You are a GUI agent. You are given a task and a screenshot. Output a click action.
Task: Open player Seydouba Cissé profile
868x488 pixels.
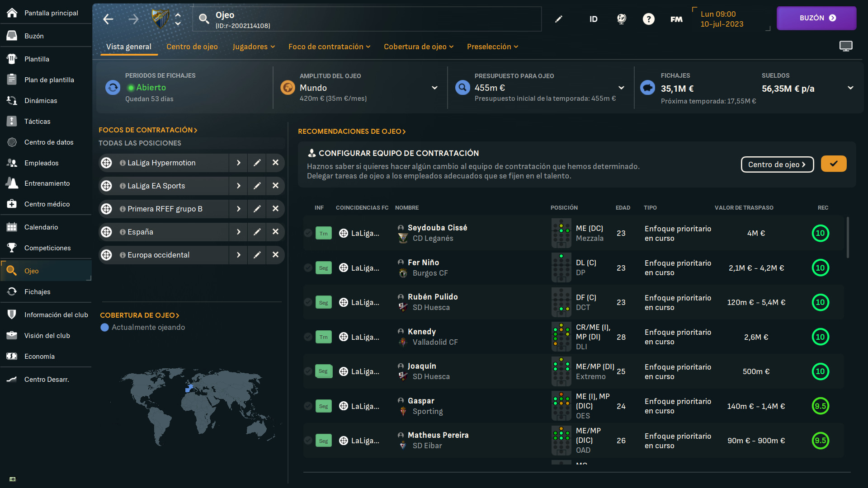pos(437,228)
